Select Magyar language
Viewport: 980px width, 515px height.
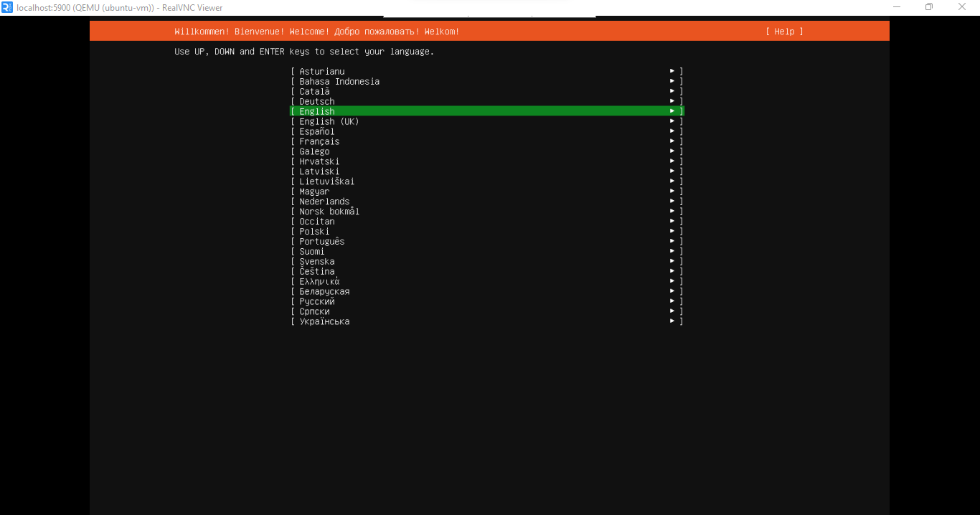tap(487, 192)
